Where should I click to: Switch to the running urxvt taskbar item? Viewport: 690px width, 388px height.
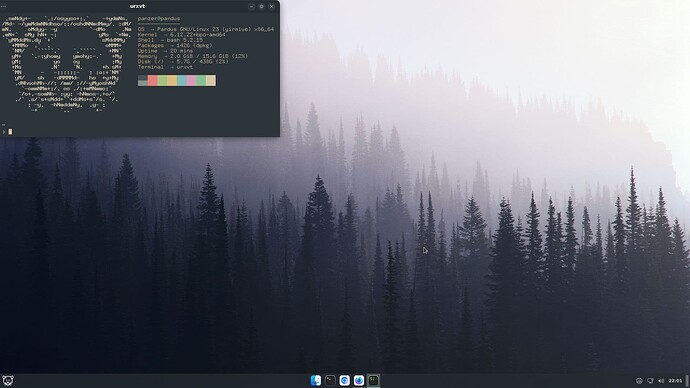coord(374,381)
